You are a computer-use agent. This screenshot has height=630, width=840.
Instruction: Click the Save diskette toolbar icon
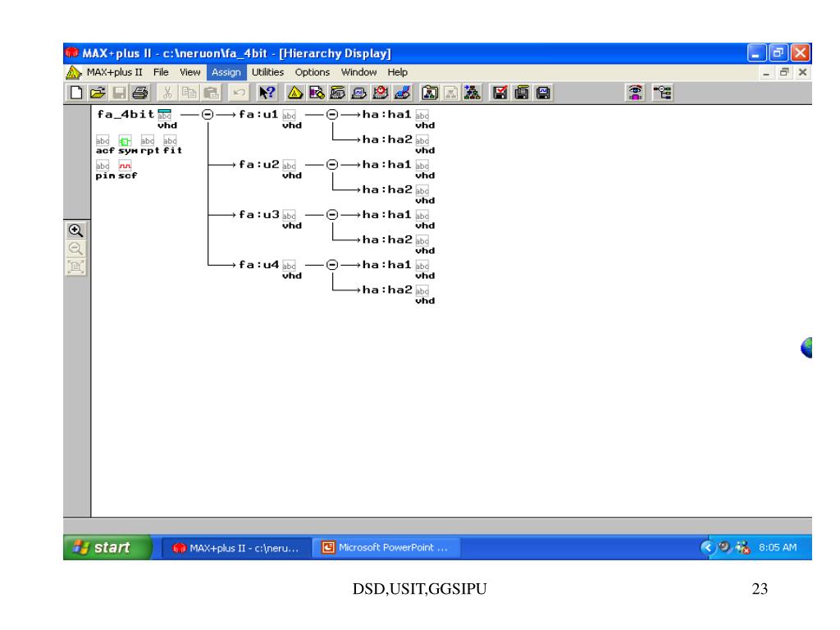pyautogui.click(x=119, y=93)
